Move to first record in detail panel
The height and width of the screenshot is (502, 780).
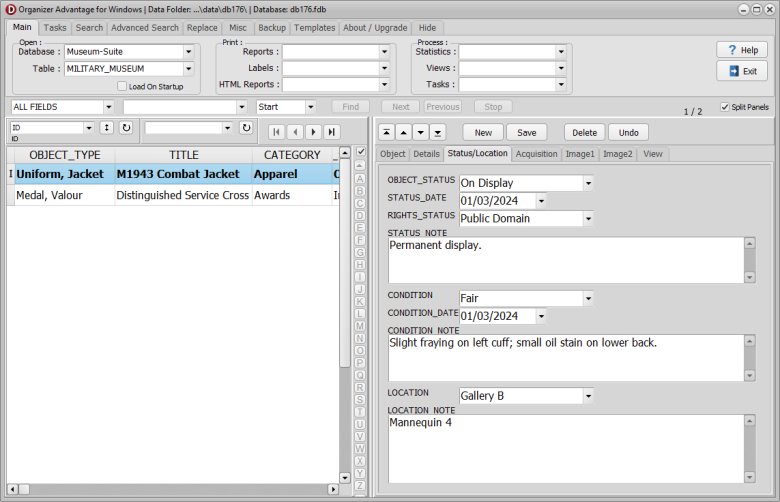[x=386, y=132]
